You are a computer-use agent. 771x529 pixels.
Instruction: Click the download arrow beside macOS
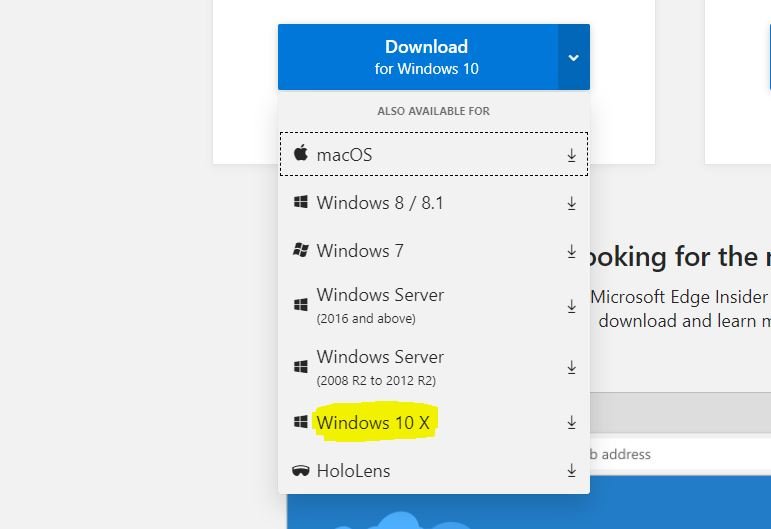point(572,155)
